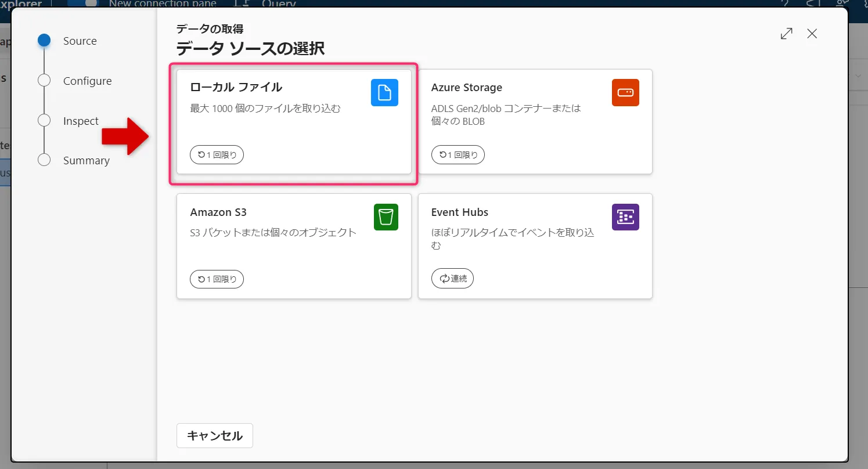This screenshot has height=469, width=868.
Task: Choose the Azure Storage title
Action: coord(467,87)
